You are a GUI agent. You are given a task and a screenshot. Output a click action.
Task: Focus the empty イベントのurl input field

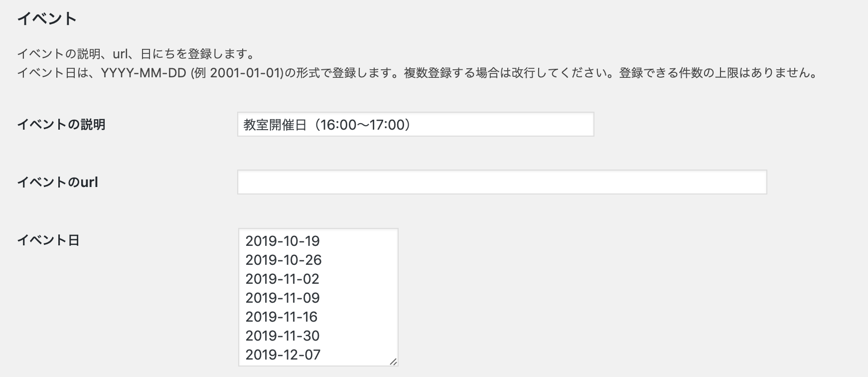pyautogui.click(x=502, y=183)
